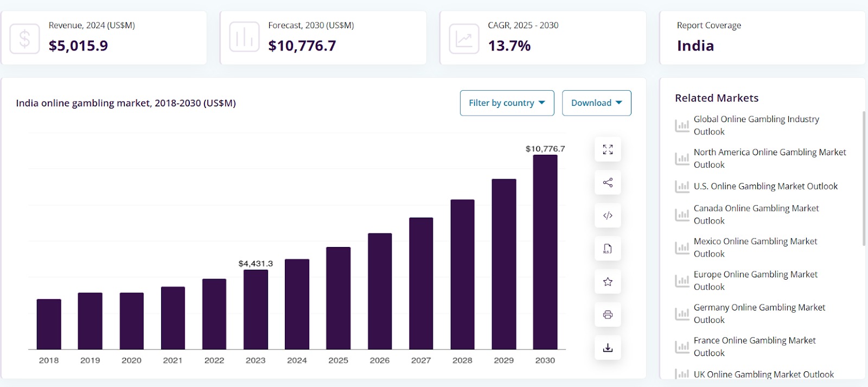Screen dimensions: 868x387
Task: Select the 2021 bar in the chart
Action: [173, 318]
